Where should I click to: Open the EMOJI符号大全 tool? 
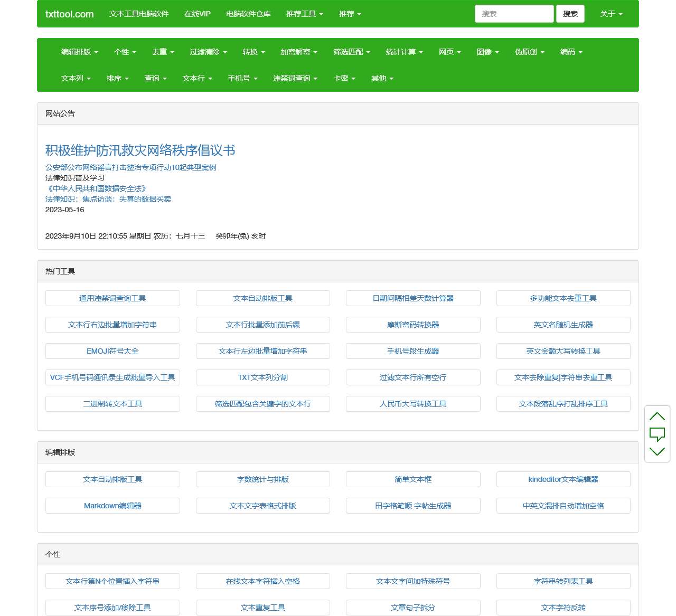[x=112, y=351]
